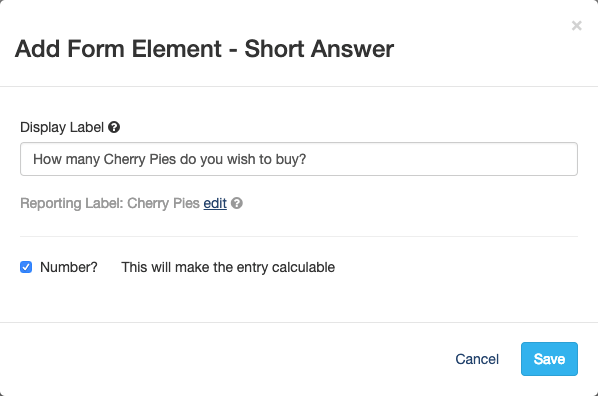Click the Reporting Label: Cherry Pies text
The image size is (598, 396).
point(110,203)
